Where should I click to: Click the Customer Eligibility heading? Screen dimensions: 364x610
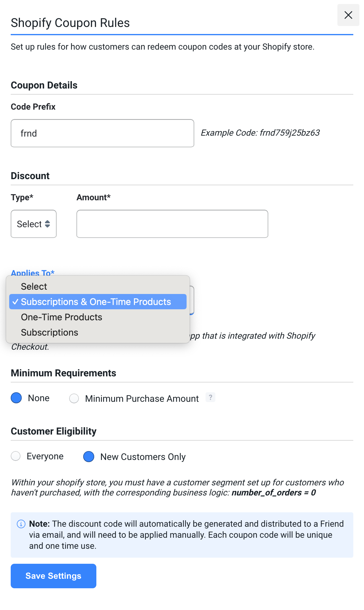[x=54, y=431]
